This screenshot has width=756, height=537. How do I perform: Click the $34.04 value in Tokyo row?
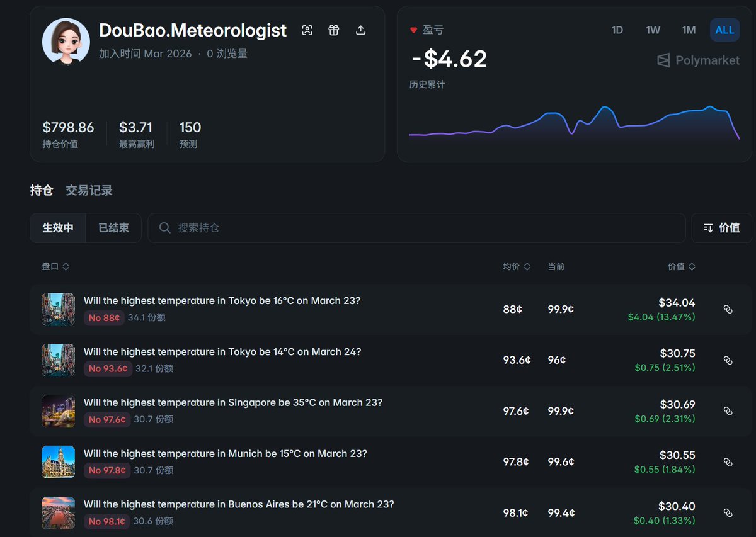pyautogui.click(x=677, y=303)
